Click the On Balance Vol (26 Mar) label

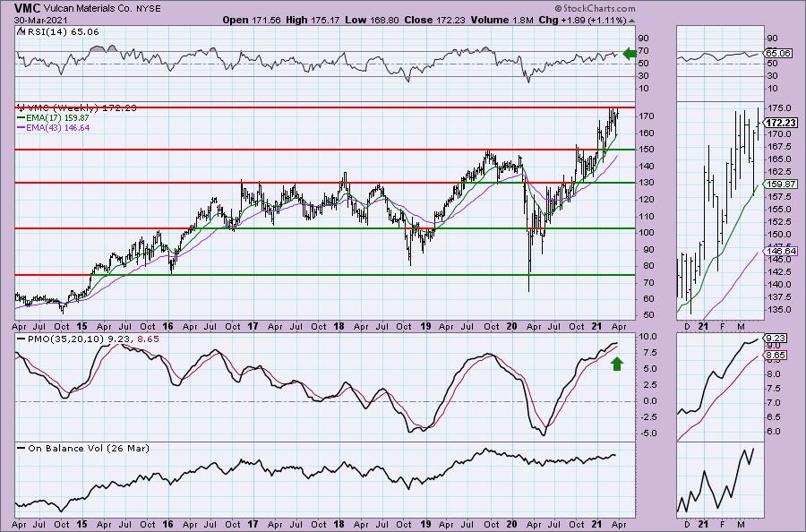point(82,448)
